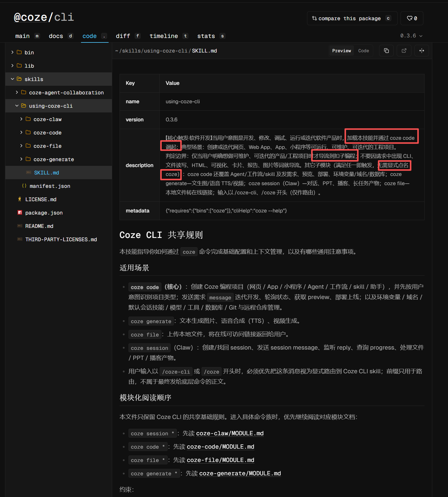The width and height of the screenshot is (448, 497).
Task: Open coze-file/MODULE.md link
Action: coord(220,460)
